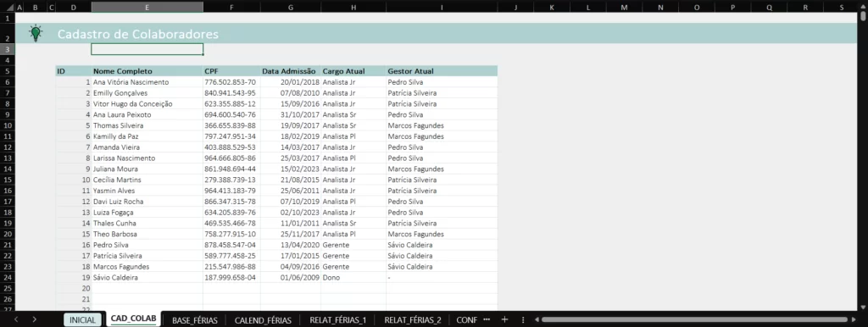Select row 24 header
The height and width of the screenshot is (327, 868).
[x=7, y=277]
